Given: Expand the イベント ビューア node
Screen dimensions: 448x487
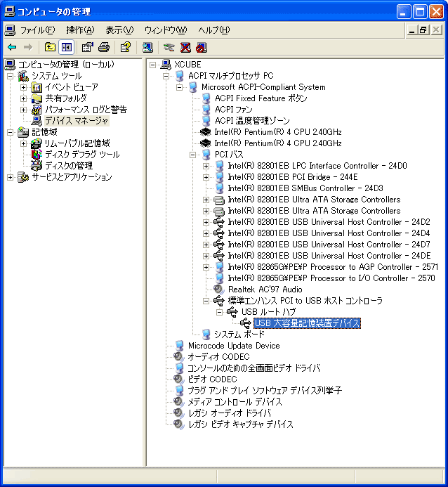Looking at the screenshot, I should tap(24, 87).
